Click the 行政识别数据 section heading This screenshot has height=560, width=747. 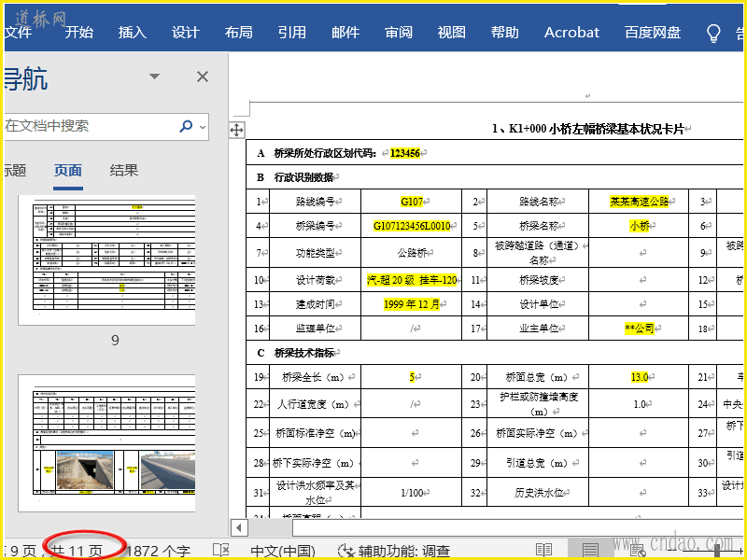coord(304,177)
